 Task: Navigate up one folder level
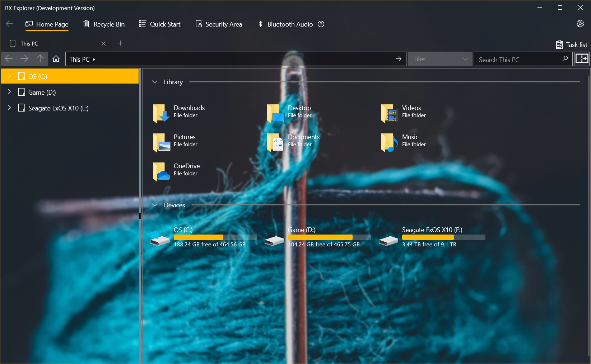40,59
